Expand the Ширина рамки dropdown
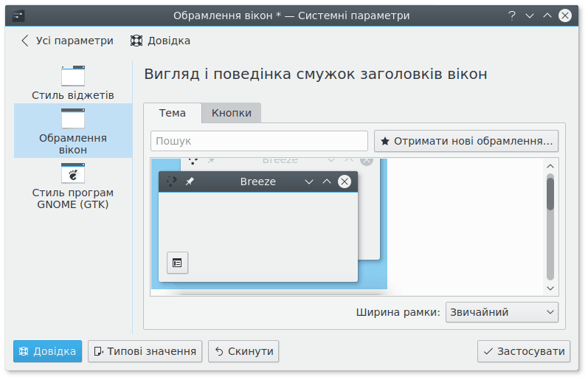 (x=502, y=312)
